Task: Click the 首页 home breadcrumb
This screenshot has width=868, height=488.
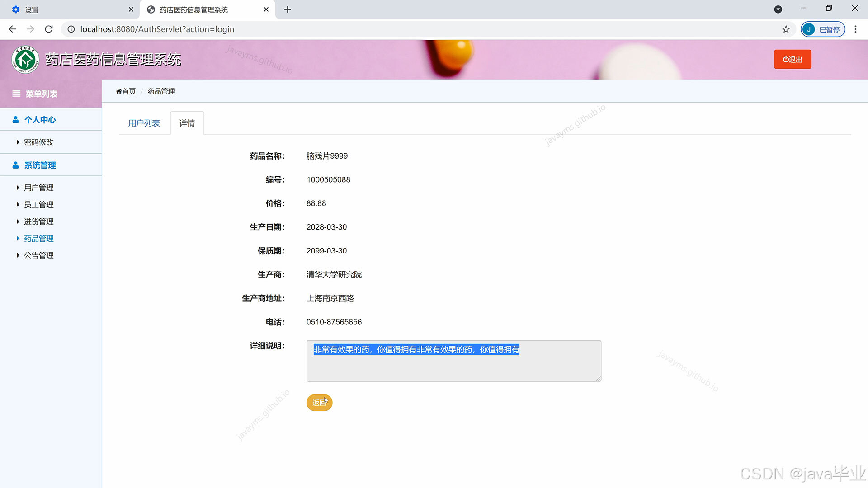Action: pos(126,91)
